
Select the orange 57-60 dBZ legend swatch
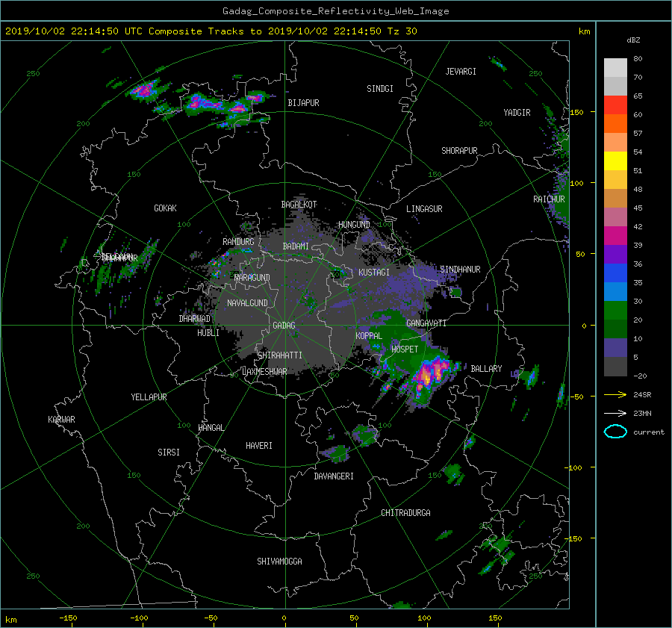click(615, 123)
